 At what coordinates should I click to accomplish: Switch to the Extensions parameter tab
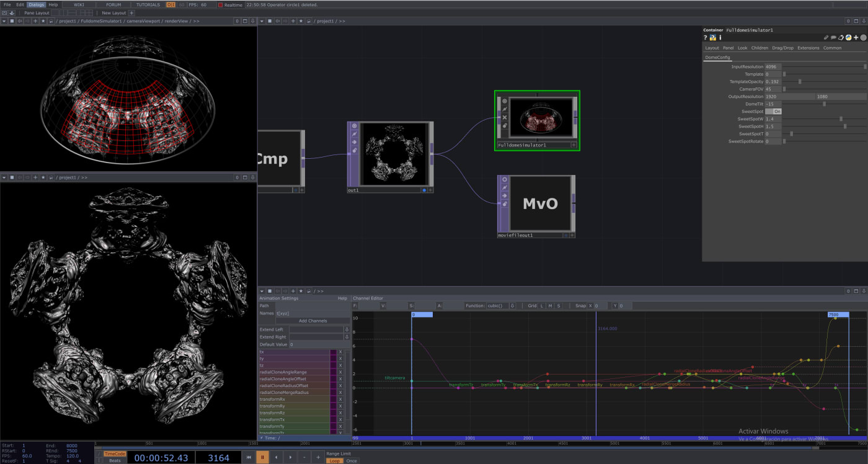(x=808, y=48)
